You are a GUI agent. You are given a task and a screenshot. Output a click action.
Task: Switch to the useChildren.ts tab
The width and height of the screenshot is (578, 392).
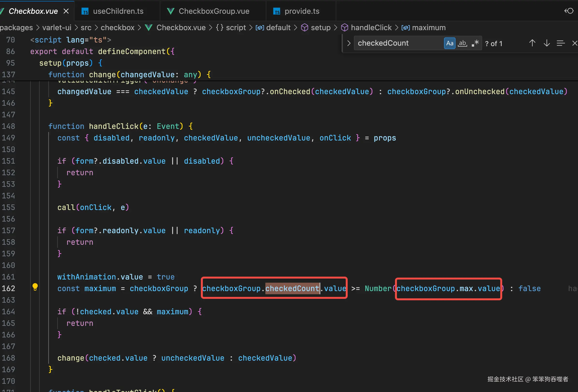tap(118, 11)
